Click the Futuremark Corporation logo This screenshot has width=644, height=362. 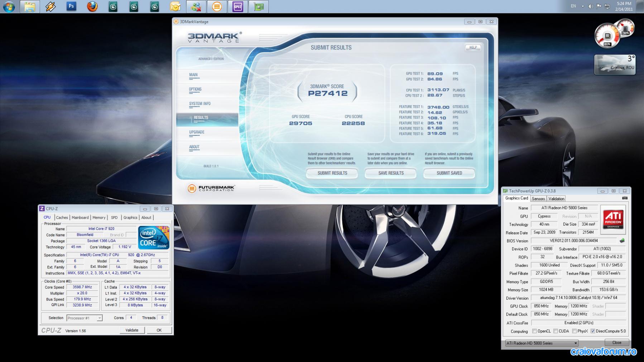[211, 188]
